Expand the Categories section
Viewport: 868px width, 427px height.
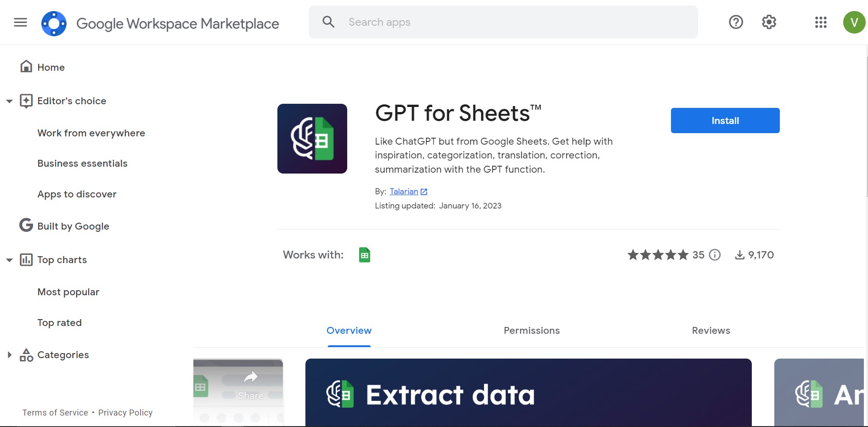[x=10, y=354]
